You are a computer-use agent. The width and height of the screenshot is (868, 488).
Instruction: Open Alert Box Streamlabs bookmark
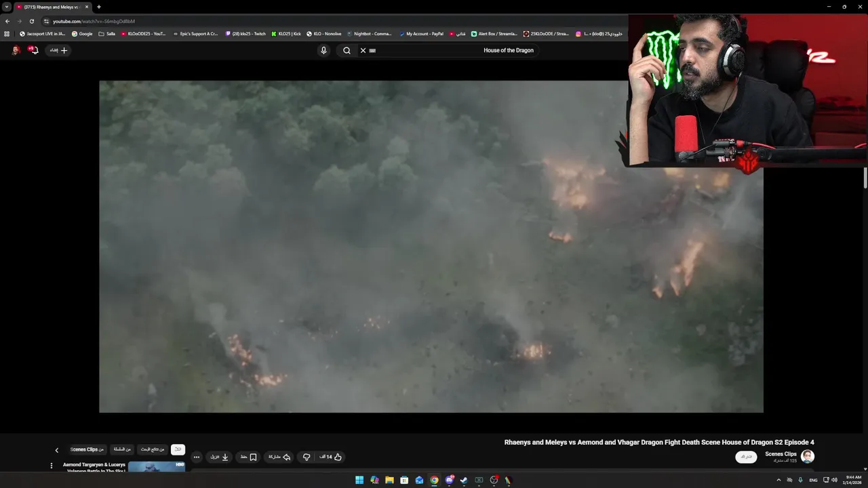pyautogui.click(x=494, y=34)
